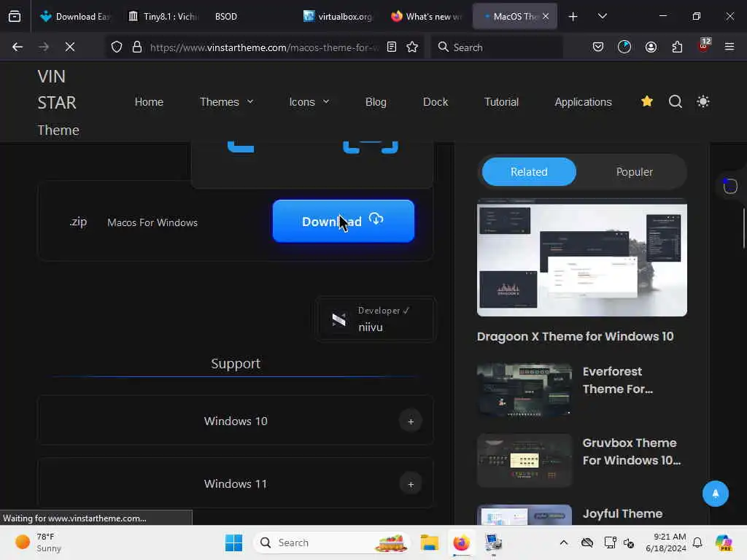
Task: Open File Explorer from taskbar
Action: click(x=429, y=542)
